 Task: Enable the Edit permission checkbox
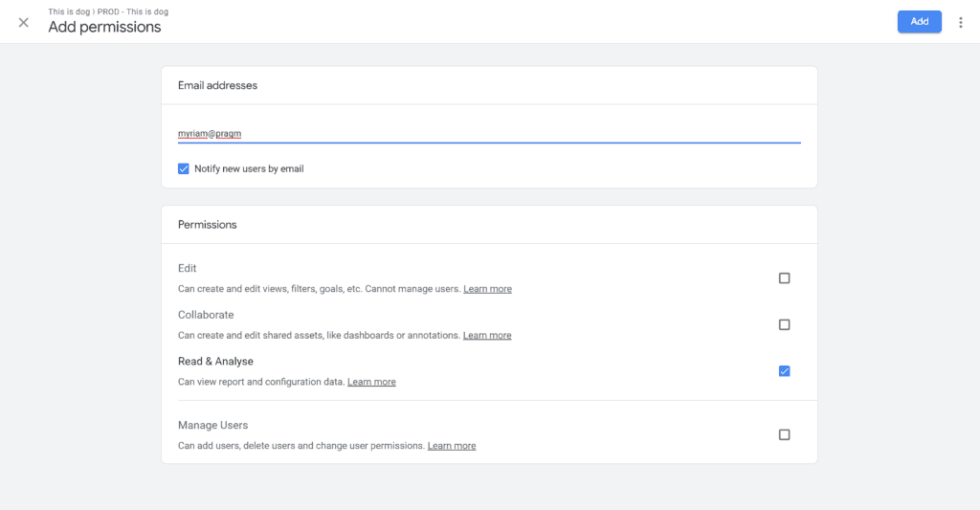pos(785,278)
